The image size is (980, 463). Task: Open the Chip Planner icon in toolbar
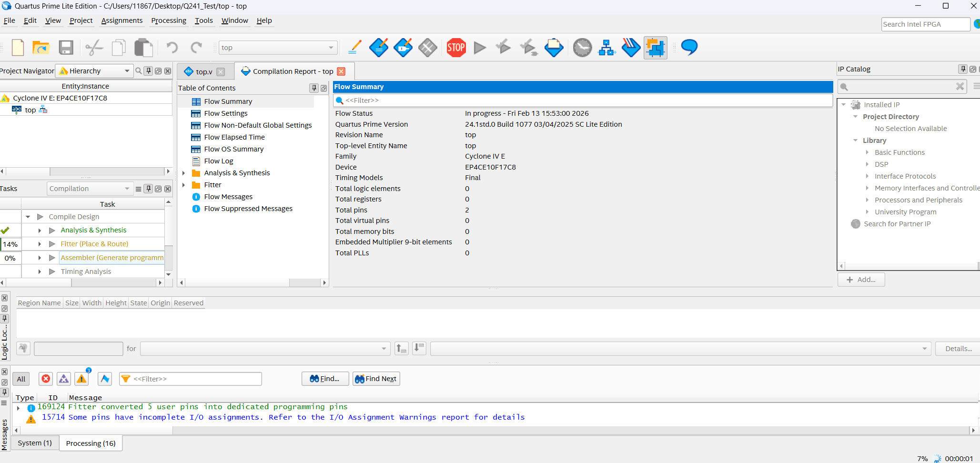pos(655,48)
